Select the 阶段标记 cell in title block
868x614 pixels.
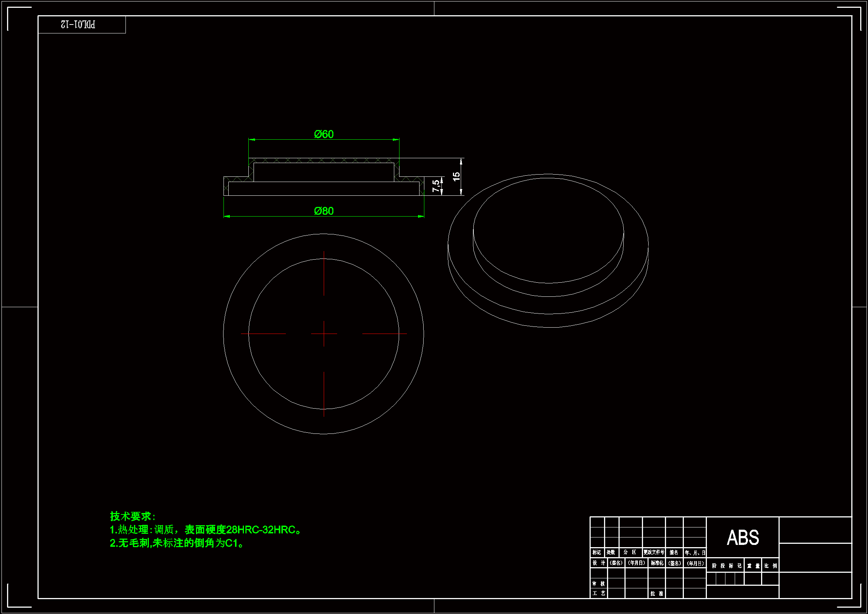pyautogui.click(x=726, y=566)
